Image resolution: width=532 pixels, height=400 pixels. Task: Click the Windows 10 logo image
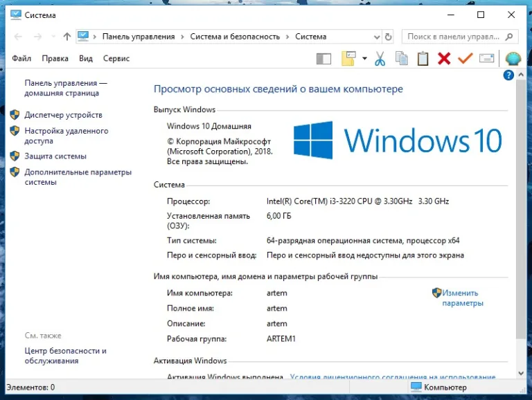(x=398, y=140)
